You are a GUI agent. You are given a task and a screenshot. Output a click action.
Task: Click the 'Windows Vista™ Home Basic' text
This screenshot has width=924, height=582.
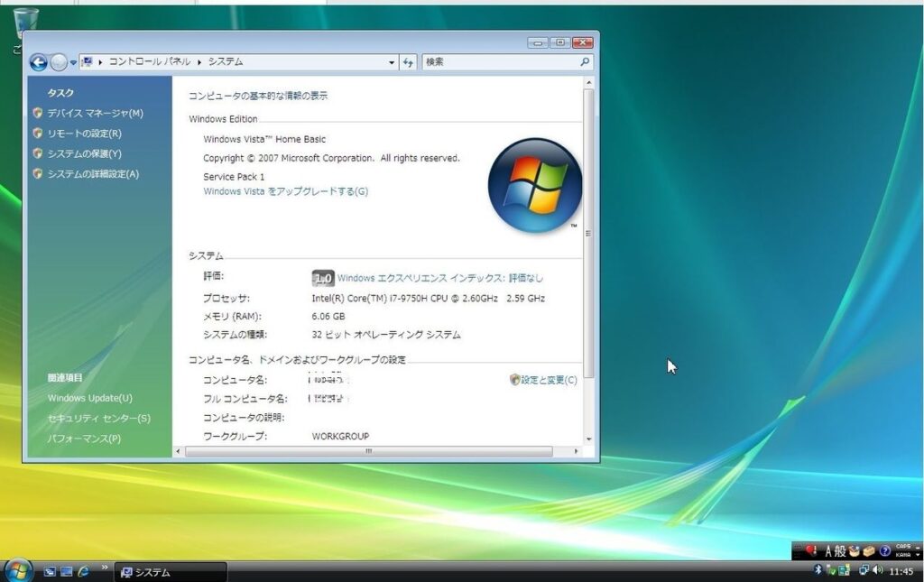pyautogui.click(x=264, y=140)
